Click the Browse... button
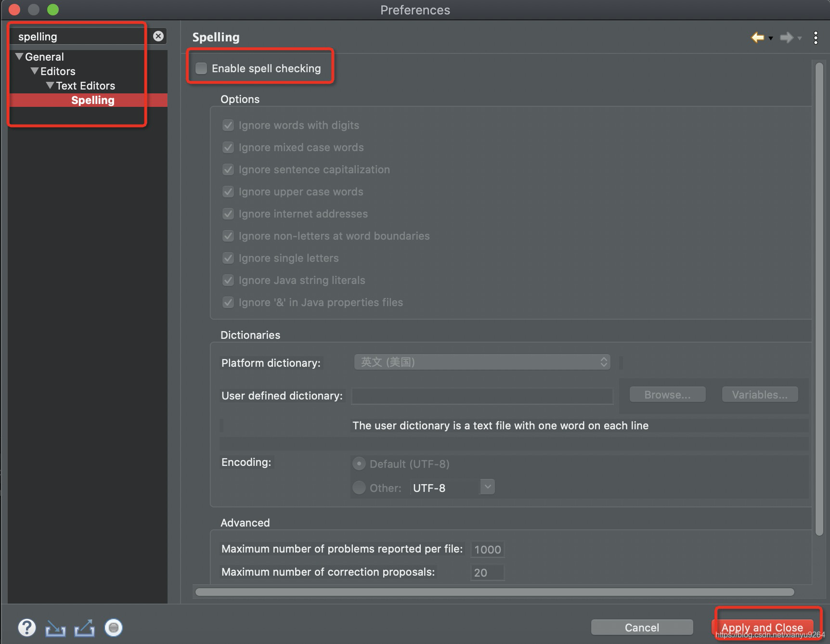 [x=668, y=395]
